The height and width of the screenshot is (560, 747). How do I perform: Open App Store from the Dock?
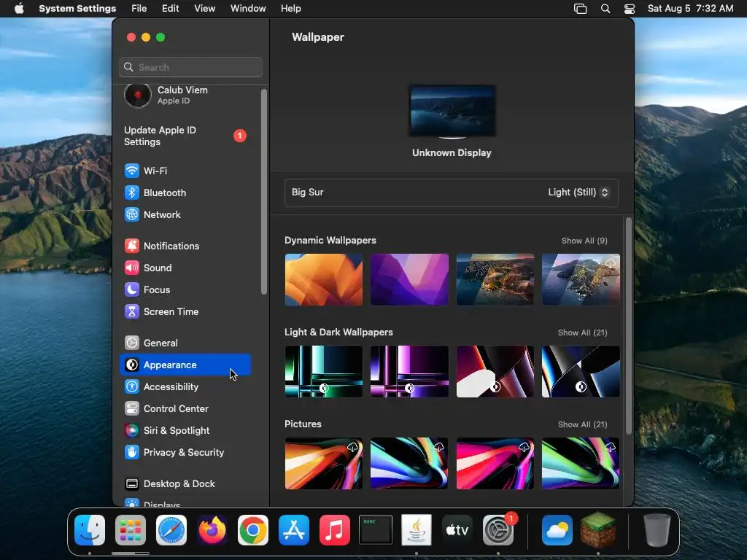(294, 530)
